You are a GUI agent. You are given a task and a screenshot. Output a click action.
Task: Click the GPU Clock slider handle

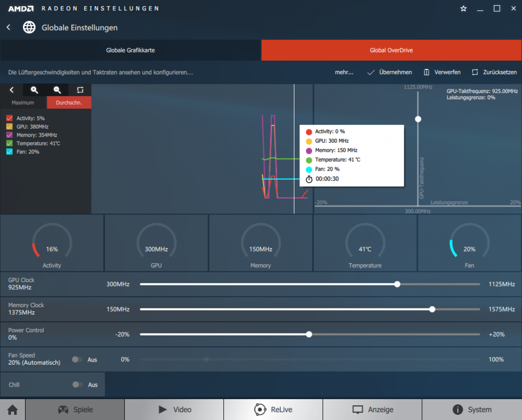(x=397, y=284)
